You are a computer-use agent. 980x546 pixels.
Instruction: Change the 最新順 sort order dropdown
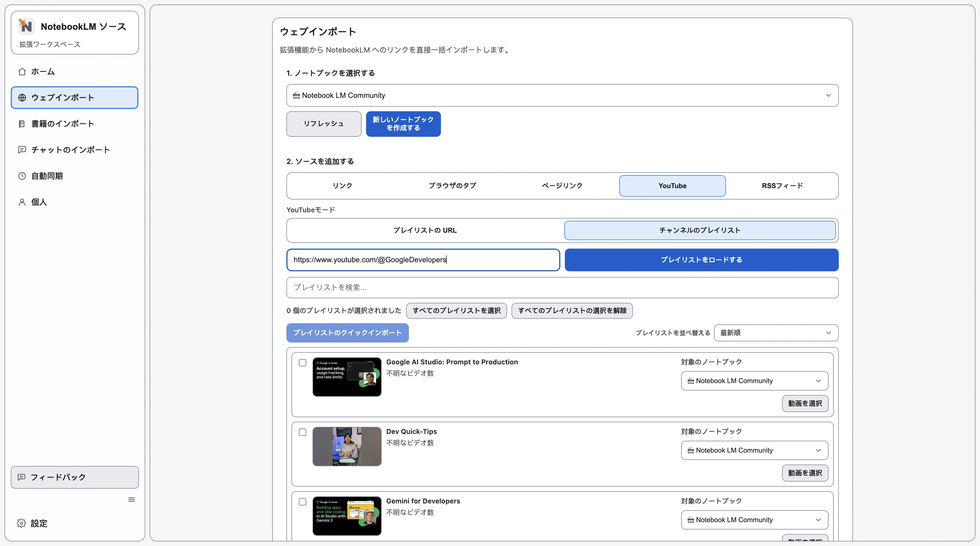[x=775, y=332]
